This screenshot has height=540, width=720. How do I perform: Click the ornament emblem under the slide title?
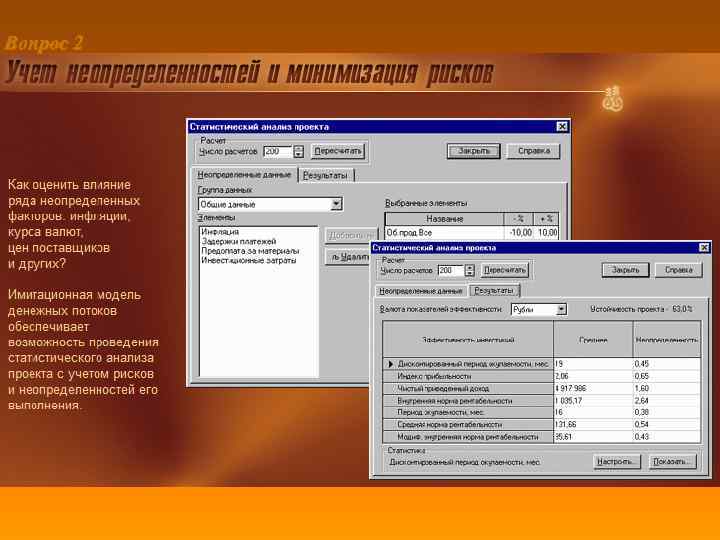pyautogui.click(x=613, y=98)
